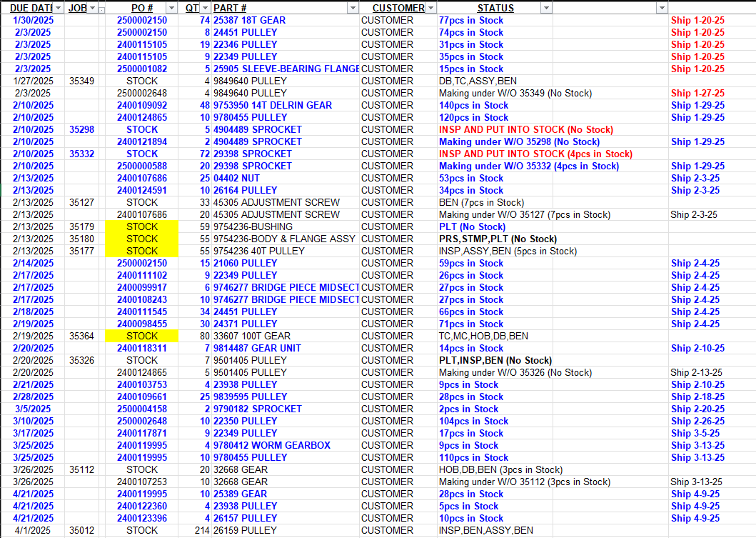The image size is (756, 538).
Task: Select PO number cell 2400121894
Action: (x=142, y=142)
